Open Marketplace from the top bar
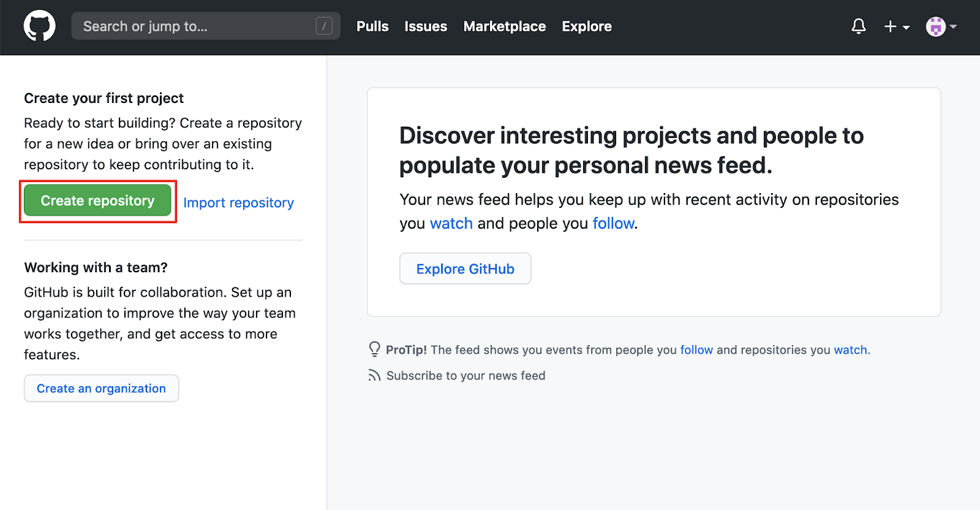 (x=505, y=26)
